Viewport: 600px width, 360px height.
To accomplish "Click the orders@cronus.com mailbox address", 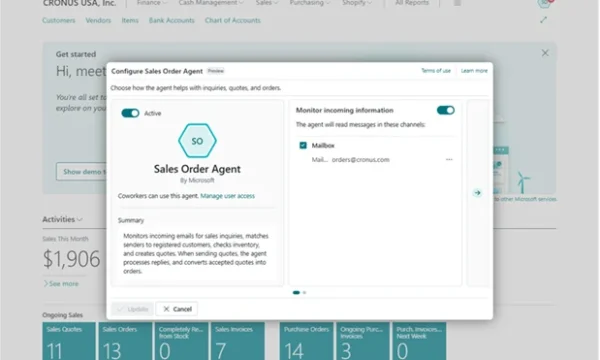I will click(x=360, y=160).
